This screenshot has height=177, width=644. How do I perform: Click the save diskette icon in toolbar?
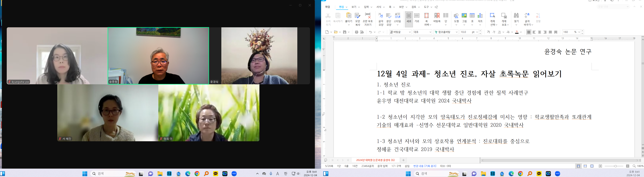(344, 32)
